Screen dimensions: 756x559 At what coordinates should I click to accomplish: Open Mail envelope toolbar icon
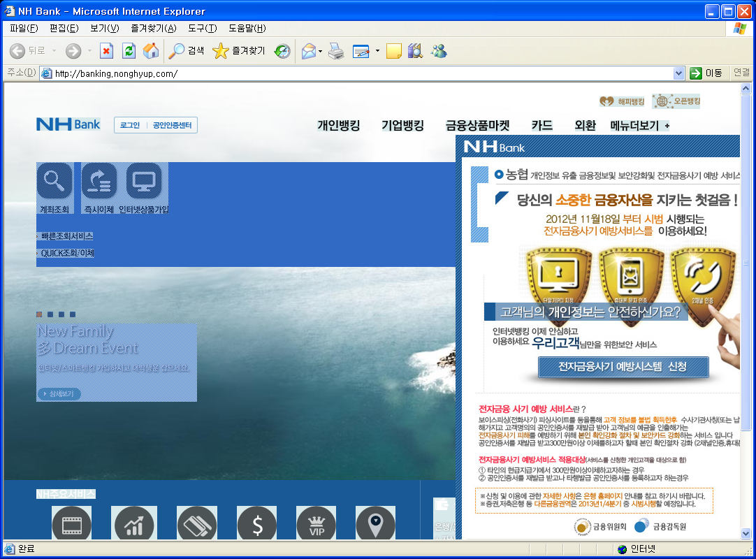coord(309,50)
